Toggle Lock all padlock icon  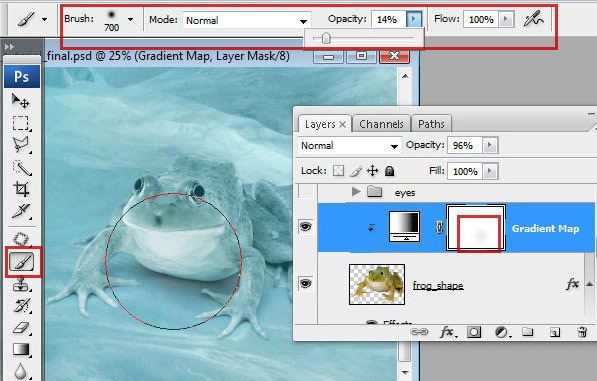click(x=389, y=171)
